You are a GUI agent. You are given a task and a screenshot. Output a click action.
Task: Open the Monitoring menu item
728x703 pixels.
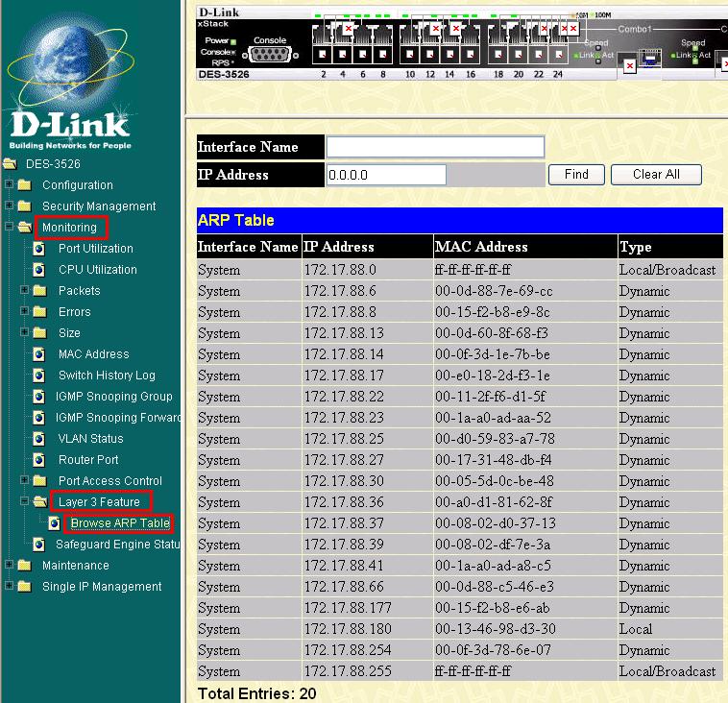pyautogui.click(x=70, y=228)
